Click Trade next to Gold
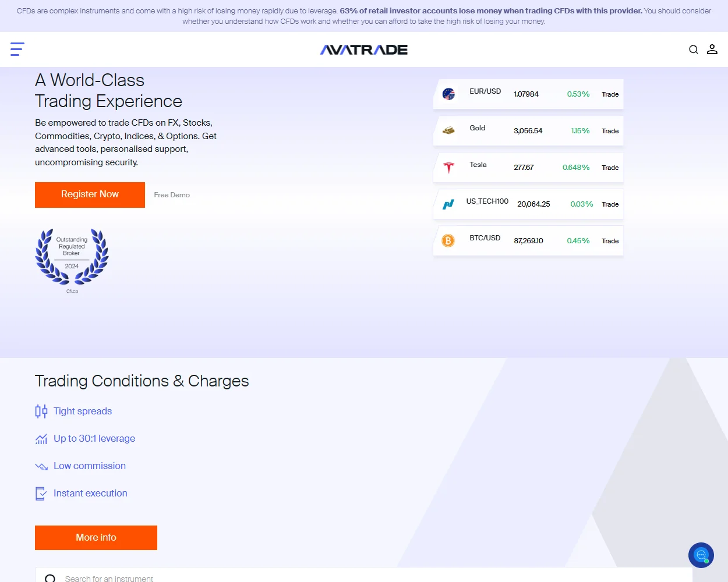Image resolution: width=728 pixels, height=582 pixels. (x=610, y=130)
